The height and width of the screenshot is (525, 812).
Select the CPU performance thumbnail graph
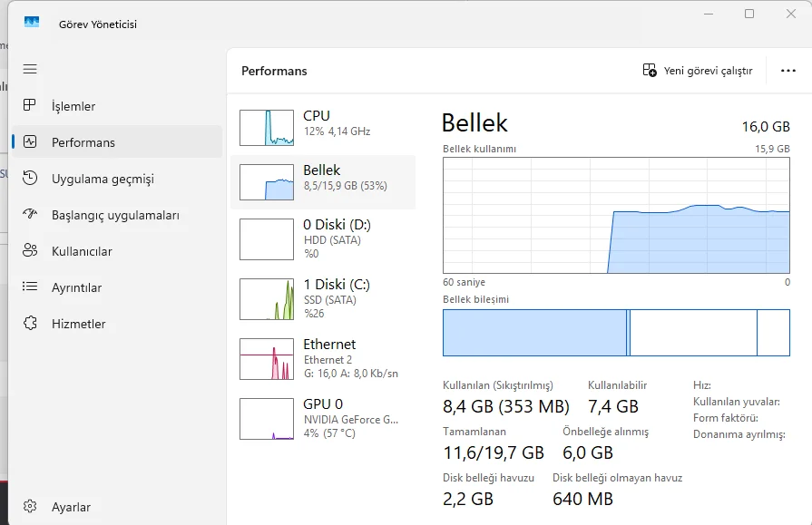pos(267,128)
